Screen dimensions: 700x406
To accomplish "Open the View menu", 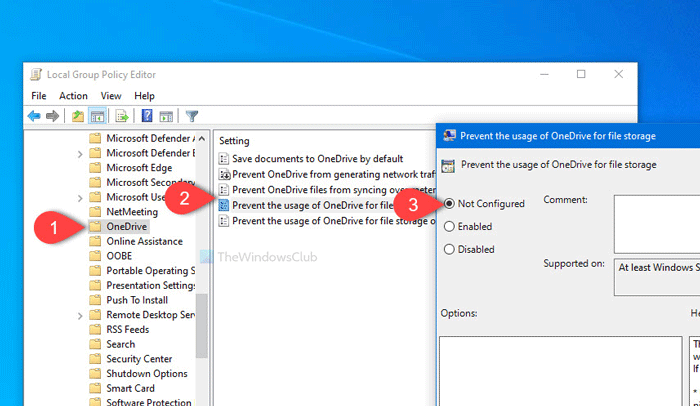I will [111, 96].
